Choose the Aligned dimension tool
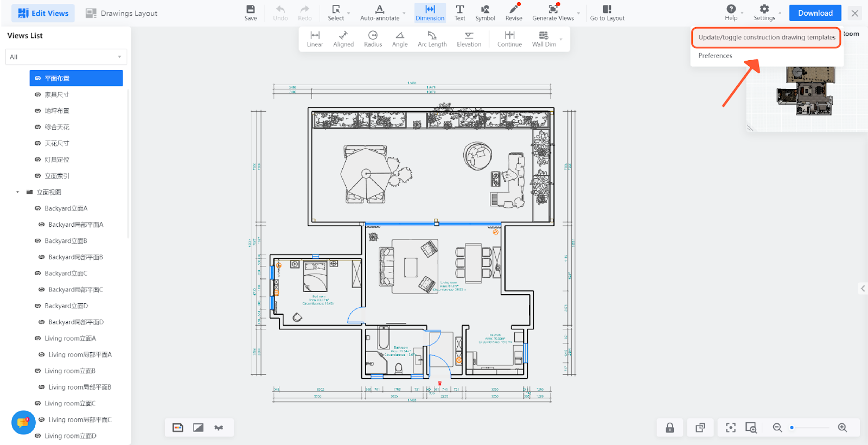 tap(343, 39)
